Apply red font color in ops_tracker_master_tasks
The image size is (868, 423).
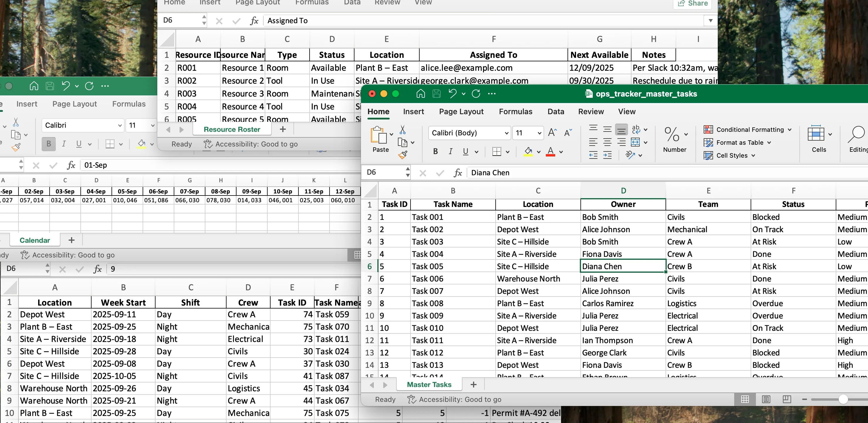pos(550,152)
